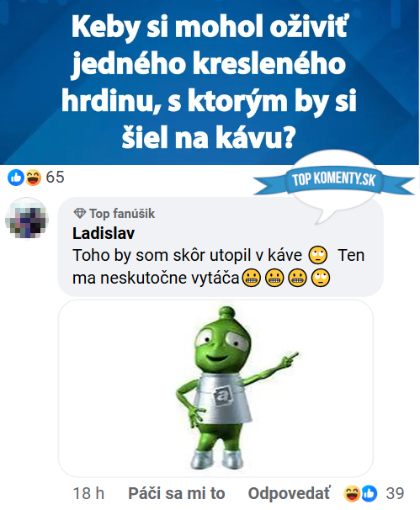Click the Like thumb icon beside 39
This screenshot has height=510, width=420.
(369, 494)
